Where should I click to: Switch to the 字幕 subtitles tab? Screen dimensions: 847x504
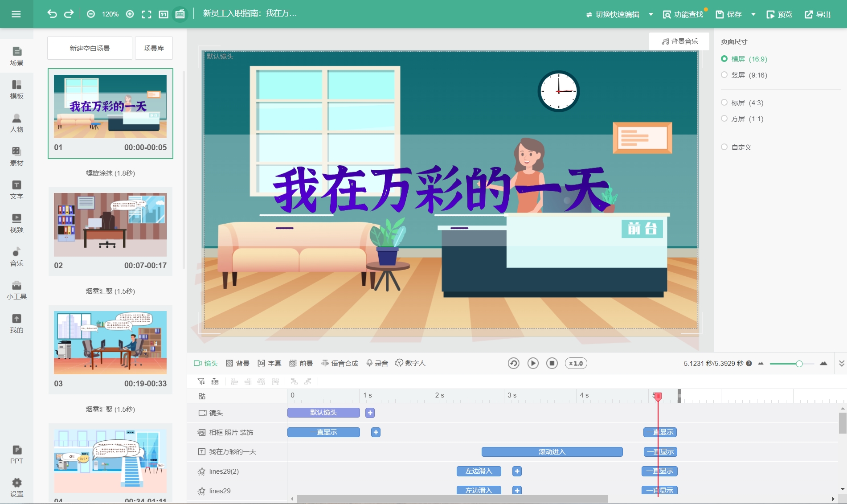(x=270, y=363)
